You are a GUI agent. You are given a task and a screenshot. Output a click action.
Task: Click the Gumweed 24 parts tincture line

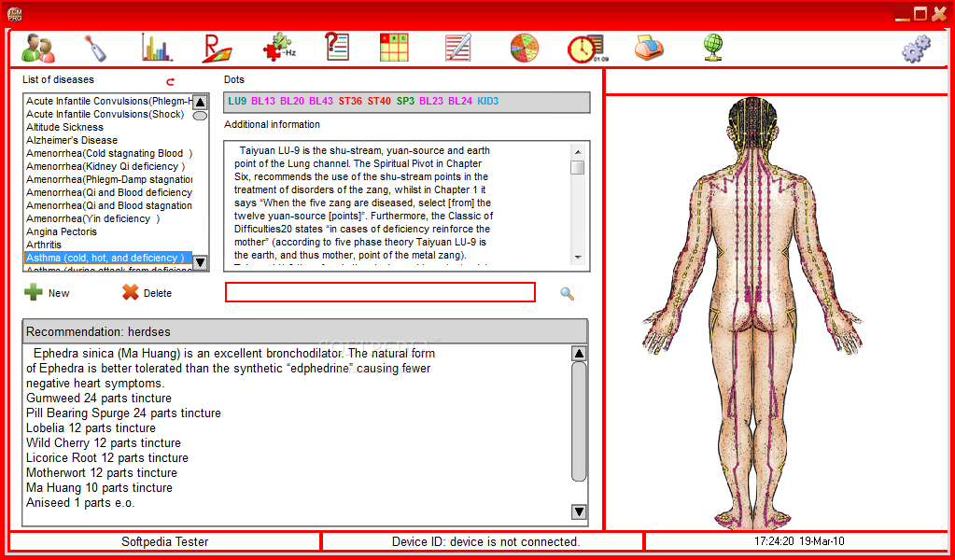pyautogui.click(x=99, y=399)
